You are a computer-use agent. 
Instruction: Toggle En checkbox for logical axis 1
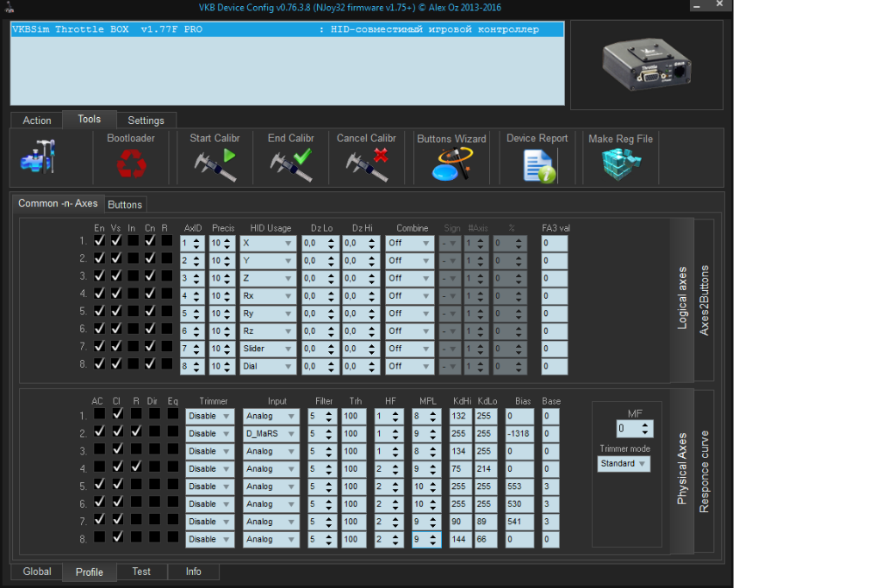coord(99,240)
